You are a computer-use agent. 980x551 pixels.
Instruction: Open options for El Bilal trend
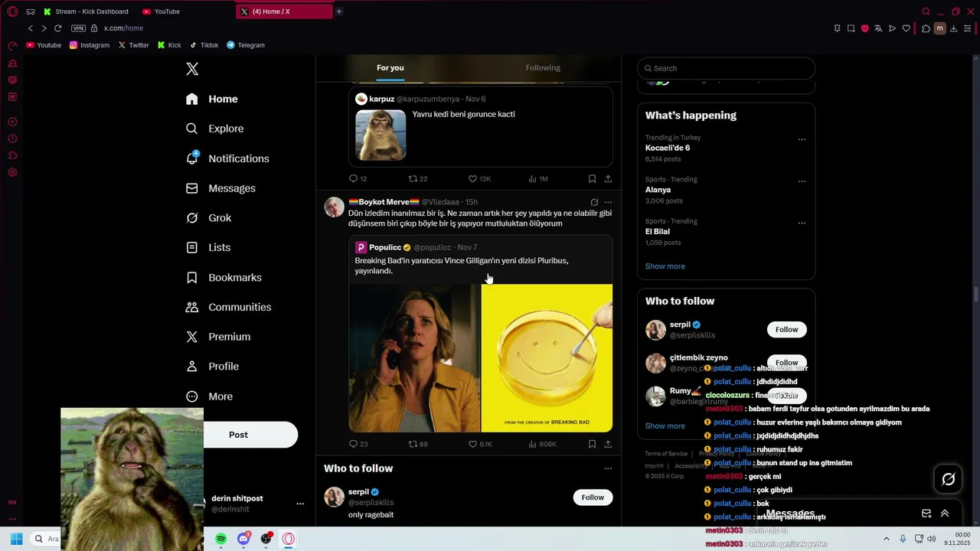[802, 223]
